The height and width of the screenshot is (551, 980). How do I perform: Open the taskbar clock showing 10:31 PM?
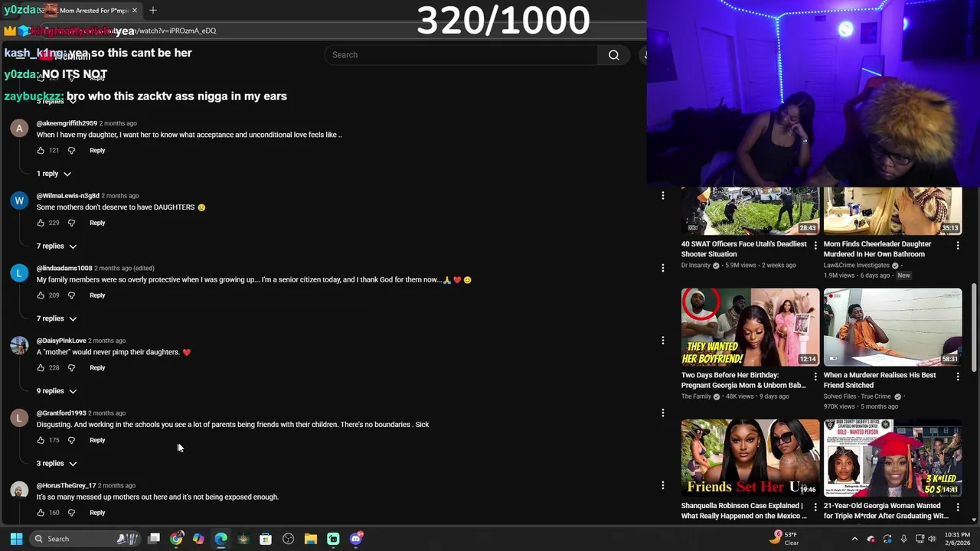(x=957, y=539)
